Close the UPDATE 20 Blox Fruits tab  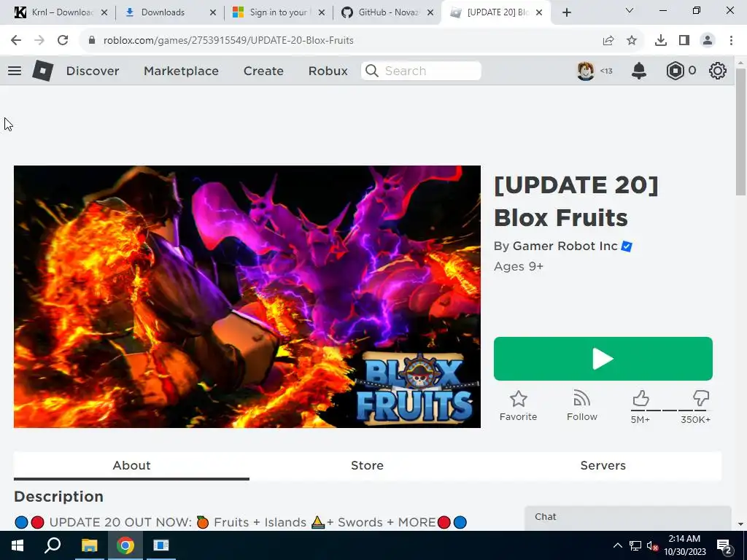coord(539,13)
